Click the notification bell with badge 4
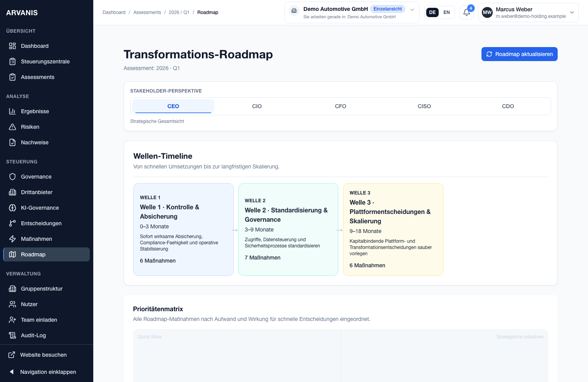The height and width of the screenshot is (382, 588). (x=466, y=12)
